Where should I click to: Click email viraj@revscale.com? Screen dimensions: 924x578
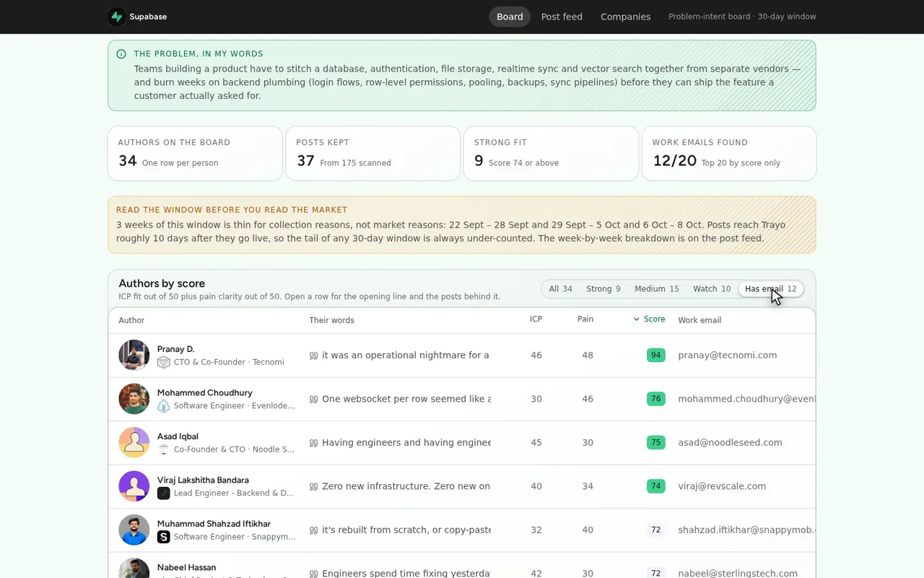pyautogui.click(x=722, y=486)
